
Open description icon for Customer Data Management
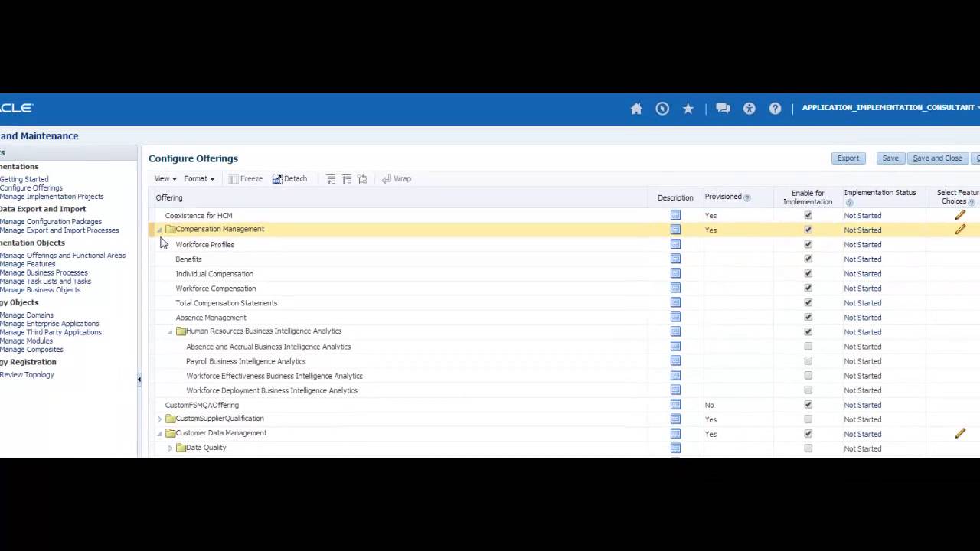point(675,433)
